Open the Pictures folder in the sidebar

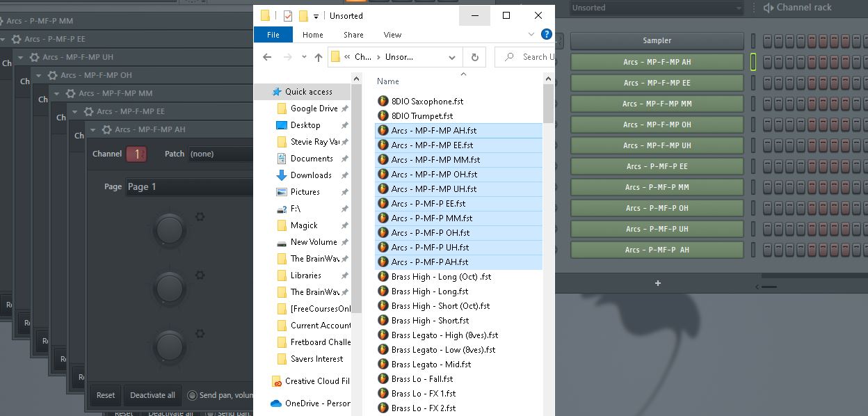click(305, 192)
